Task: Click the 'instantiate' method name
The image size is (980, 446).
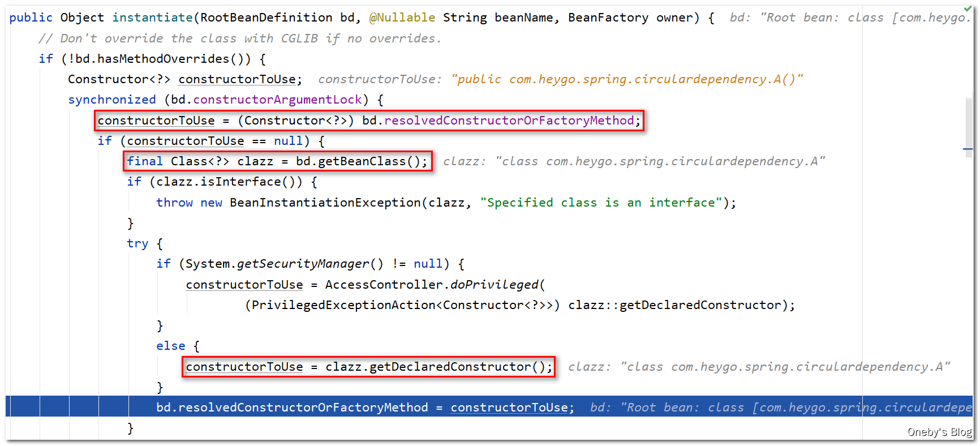Action: click(152, 18)
